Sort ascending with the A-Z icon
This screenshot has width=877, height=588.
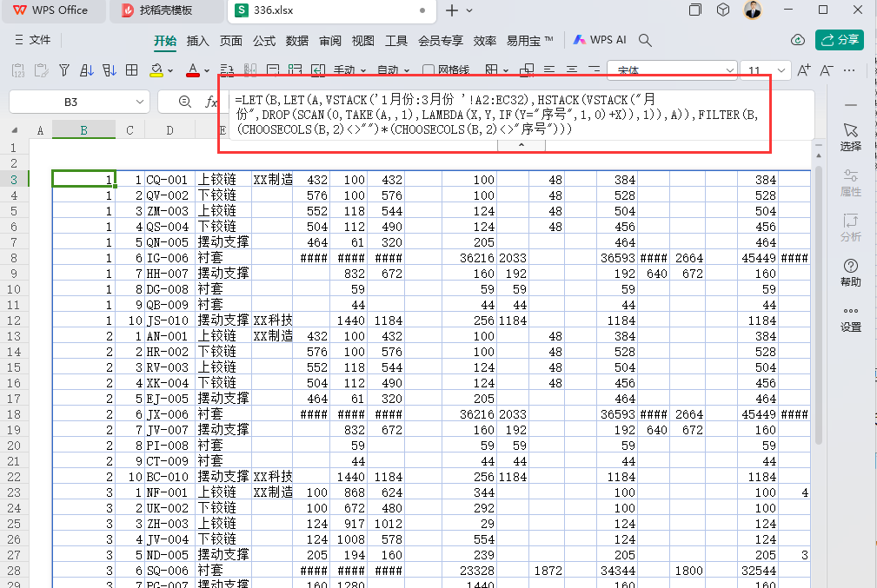pos(87,70)
